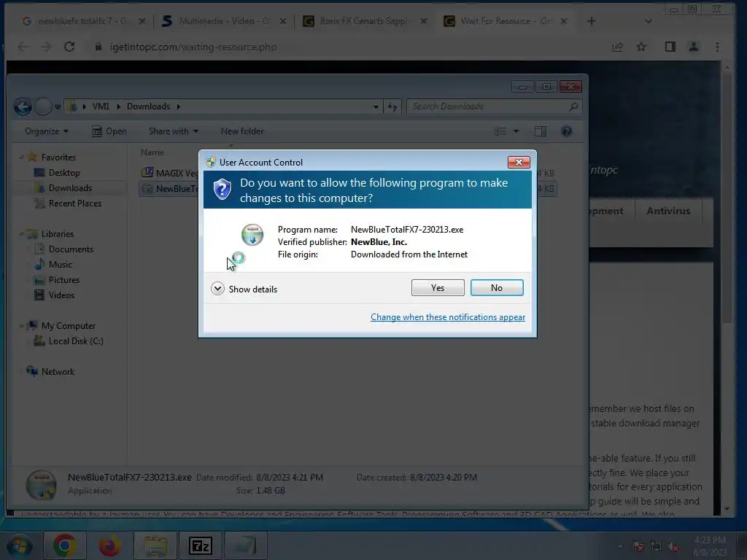
Task: Click the Open toolbar button in Explorer
Action: click(x=109, y=131)
